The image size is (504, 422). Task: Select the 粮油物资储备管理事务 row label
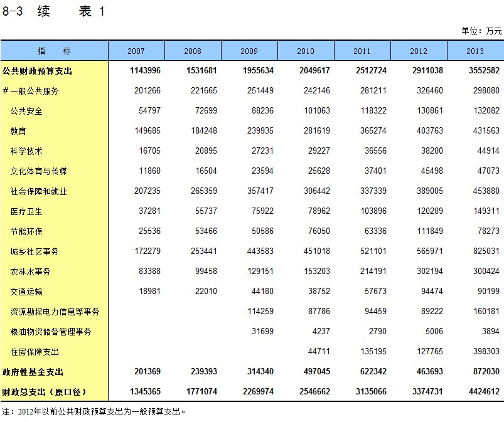(x=51, y=332)
